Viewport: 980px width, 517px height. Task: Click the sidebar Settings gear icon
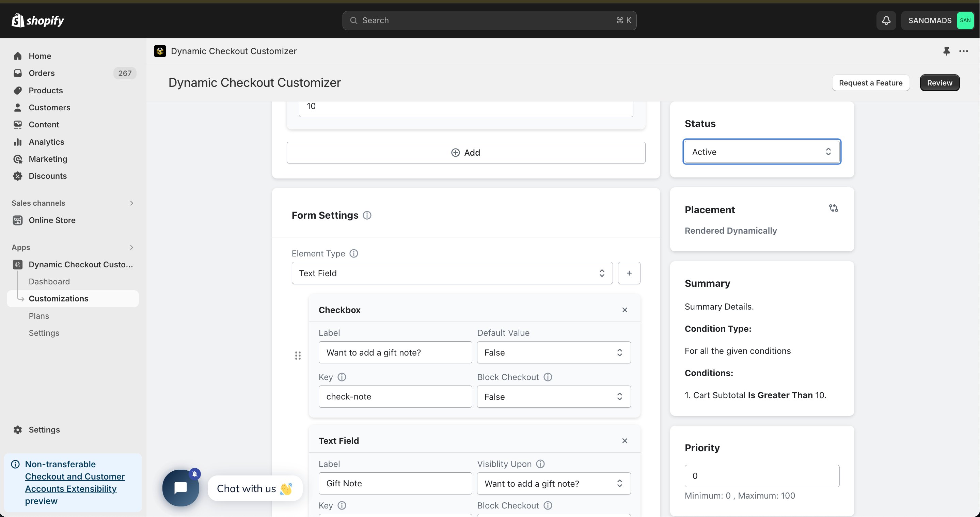pyautogui.click(x=17, y=429)
